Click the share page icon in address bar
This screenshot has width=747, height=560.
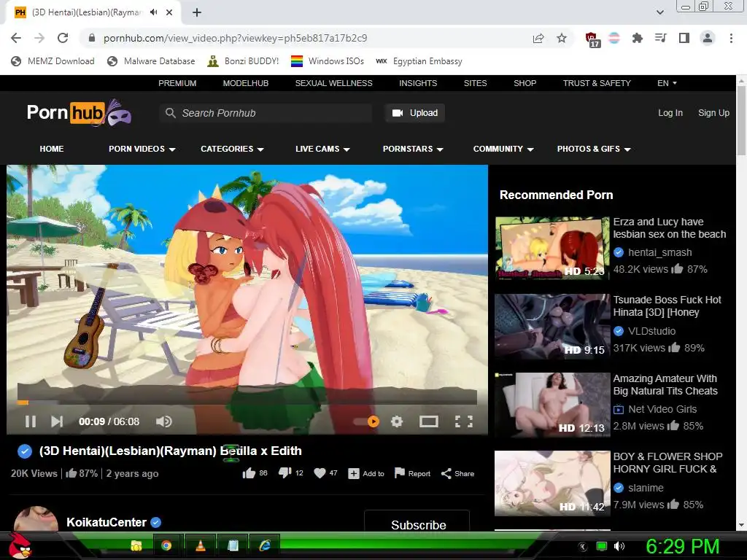click(538, 38)
